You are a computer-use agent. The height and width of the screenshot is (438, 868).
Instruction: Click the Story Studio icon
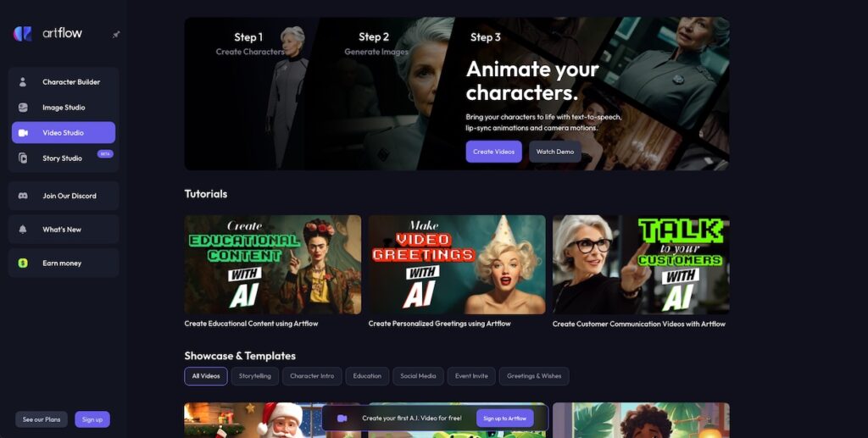[23, 158]
